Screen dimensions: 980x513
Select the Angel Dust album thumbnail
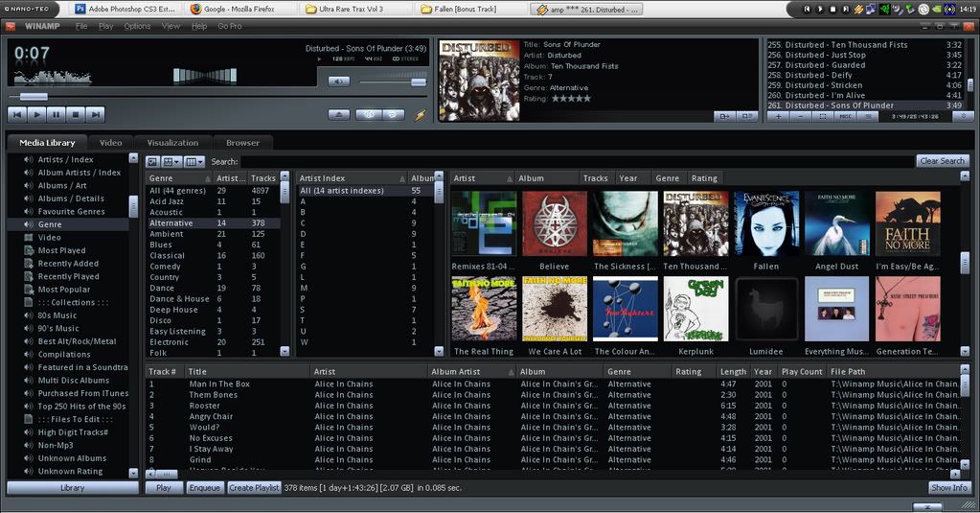coord(837,224)
